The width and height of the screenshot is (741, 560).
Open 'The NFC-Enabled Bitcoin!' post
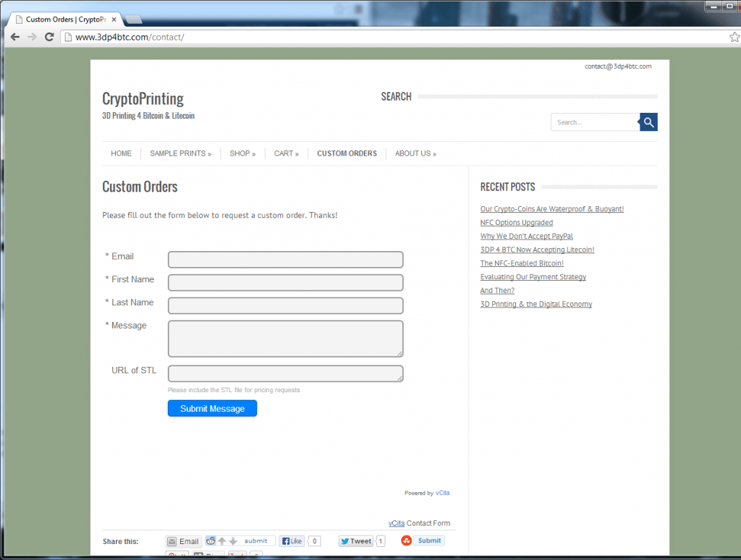522,263
